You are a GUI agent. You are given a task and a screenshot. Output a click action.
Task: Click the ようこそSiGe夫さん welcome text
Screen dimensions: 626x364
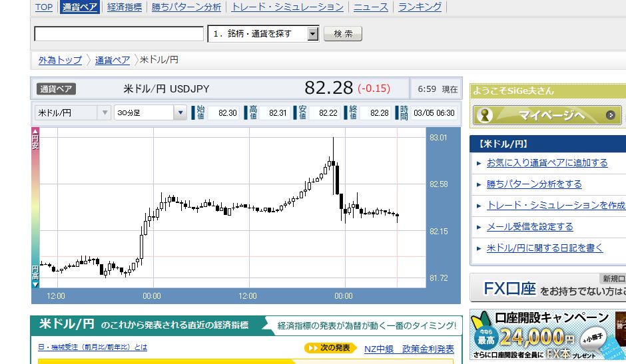513,91
